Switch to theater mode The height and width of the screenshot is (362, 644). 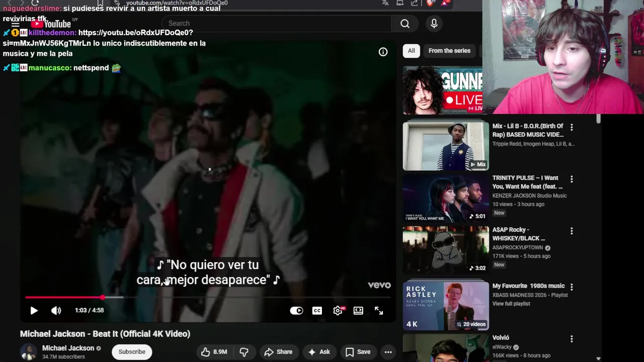[x=358, y=311]
